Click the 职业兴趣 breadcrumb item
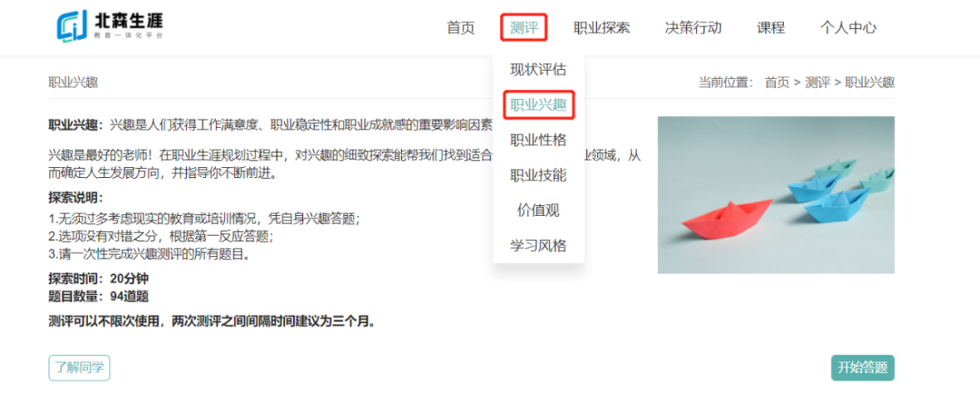The image size is (980, 403). pos(869,83)
